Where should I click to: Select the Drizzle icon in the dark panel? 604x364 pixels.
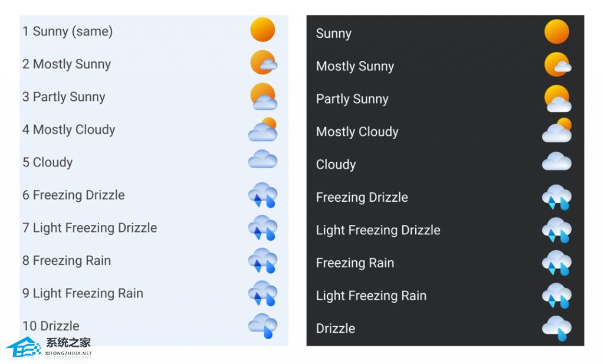557,328
